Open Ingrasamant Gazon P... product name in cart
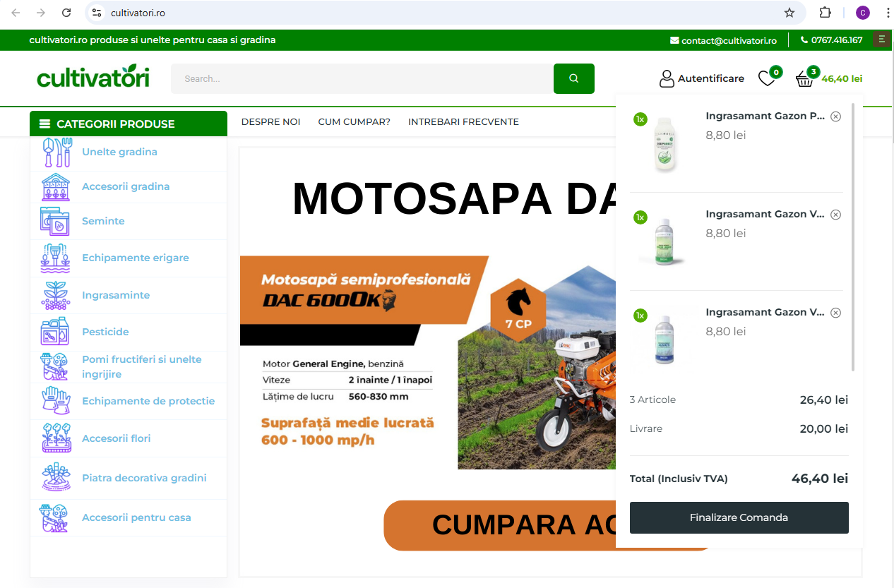 pyautogui.click(x=765, y=116)
